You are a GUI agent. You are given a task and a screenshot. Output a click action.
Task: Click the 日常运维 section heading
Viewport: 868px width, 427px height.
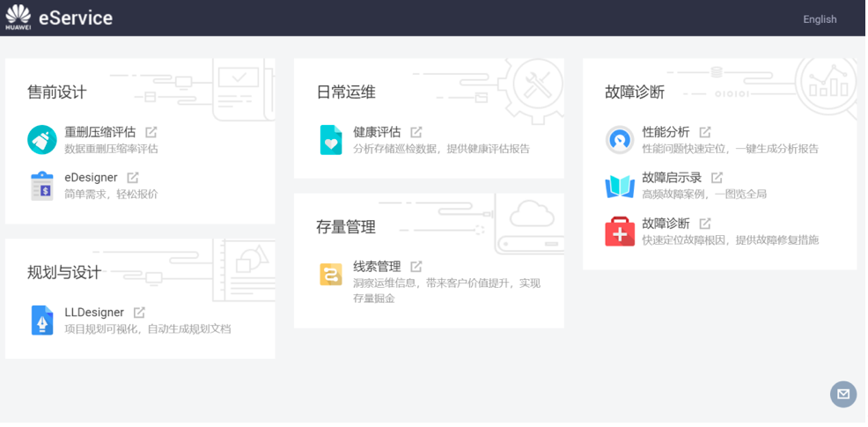click(x=346, y=92)
